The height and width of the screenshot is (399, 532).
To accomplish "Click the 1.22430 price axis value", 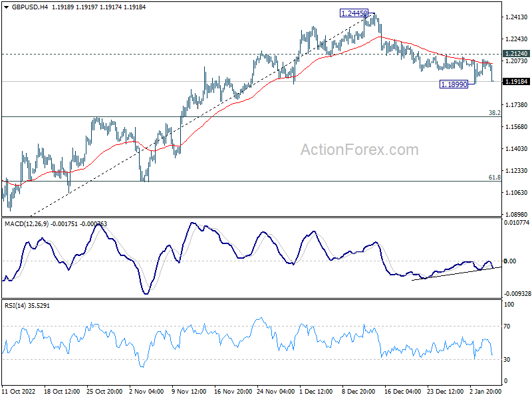I will click(517, 39).
